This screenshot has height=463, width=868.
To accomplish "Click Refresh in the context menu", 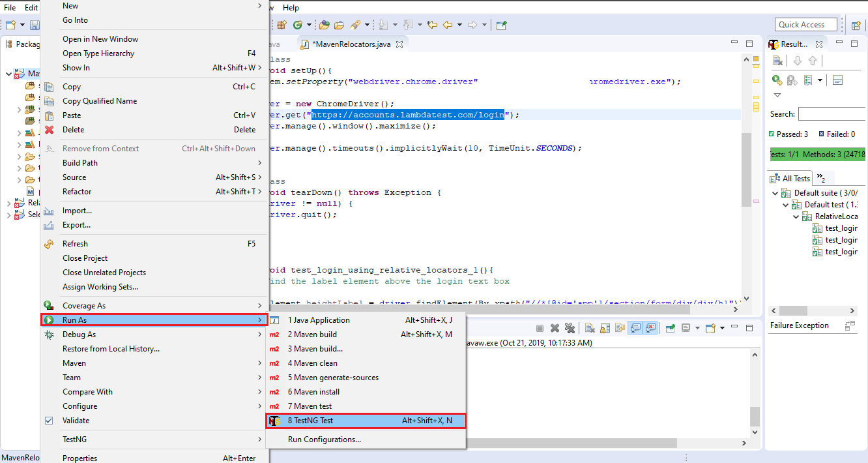I will pyautogui.click(x=75, y=244).
